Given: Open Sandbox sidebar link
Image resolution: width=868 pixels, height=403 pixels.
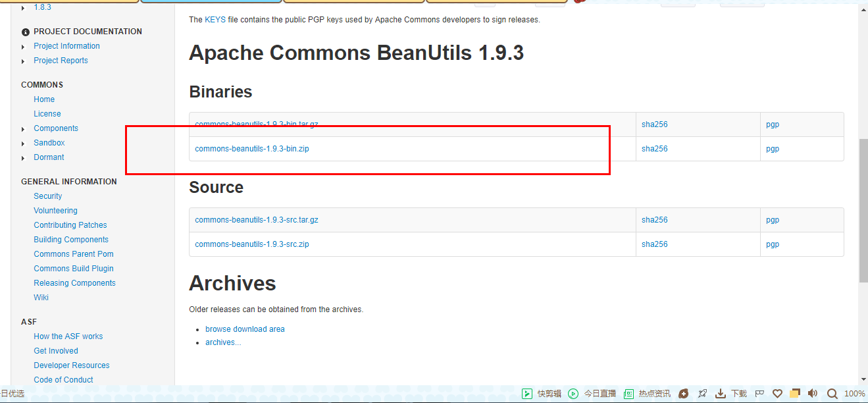Looking at the screenshot, I should 49,143.
